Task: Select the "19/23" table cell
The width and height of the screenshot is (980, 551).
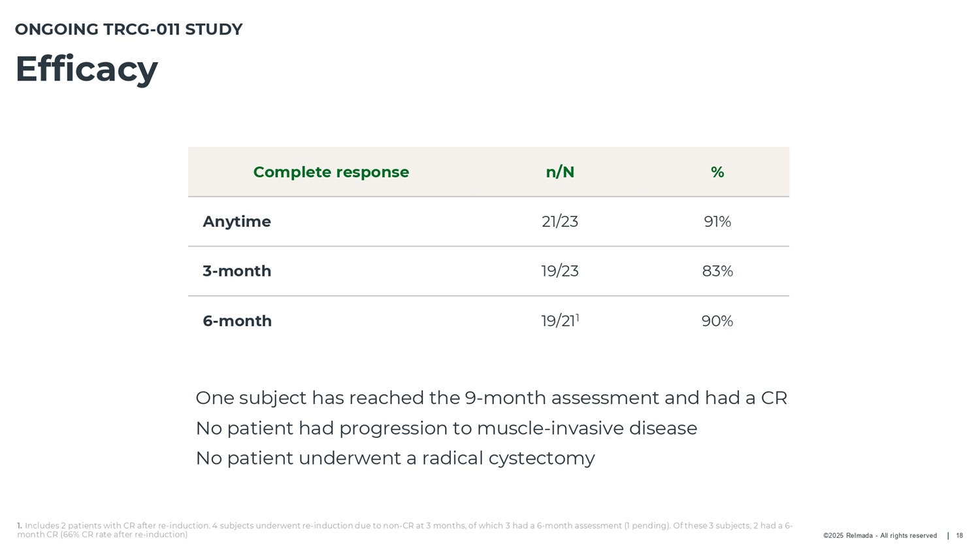Action: click(x=560, y=271)
